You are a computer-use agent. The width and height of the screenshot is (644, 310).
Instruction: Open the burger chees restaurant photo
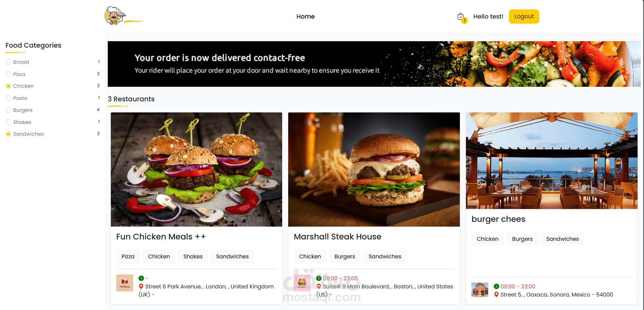click(551, 161)
